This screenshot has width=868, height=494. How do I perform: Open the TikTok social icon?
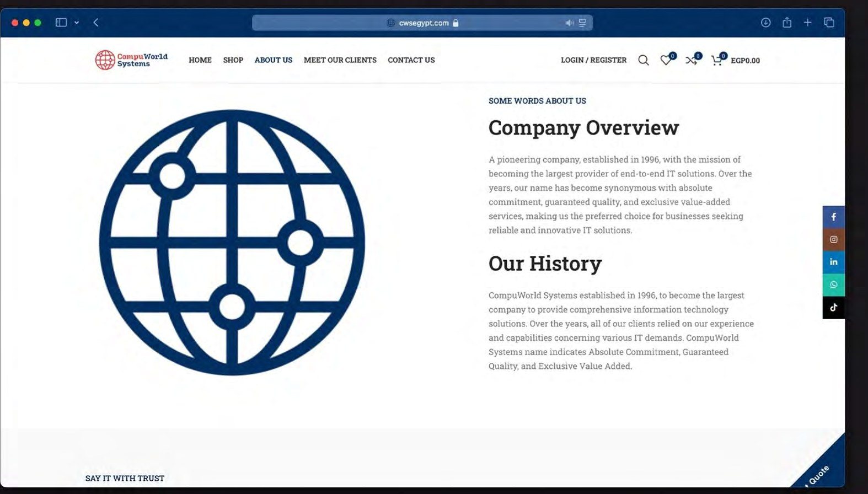(x=834, y=307)
